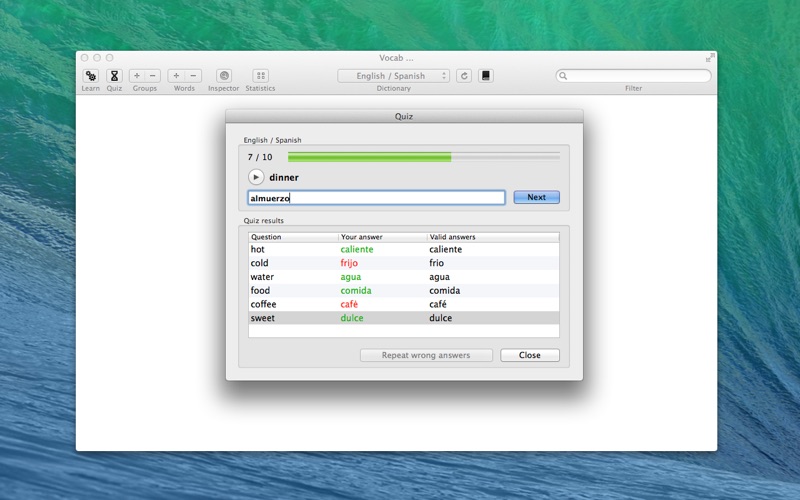Sort results by Your answer column header
The width and height of the screenshot is (800, 500).
[382, 237]
